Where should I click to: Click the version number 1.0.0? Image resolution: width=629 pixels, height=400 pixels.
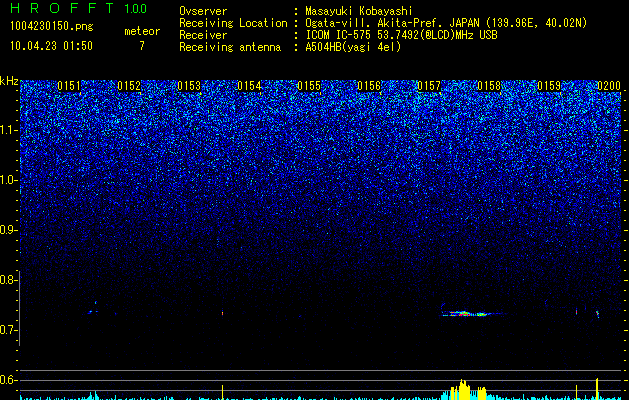pyautogui.click(x=135, y=8)
